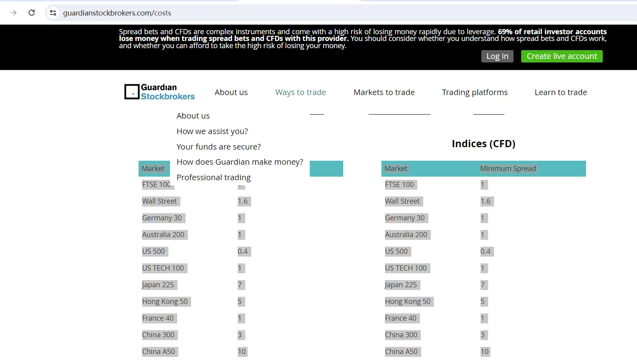Click spread 10 in the left table

click(242, 352)
